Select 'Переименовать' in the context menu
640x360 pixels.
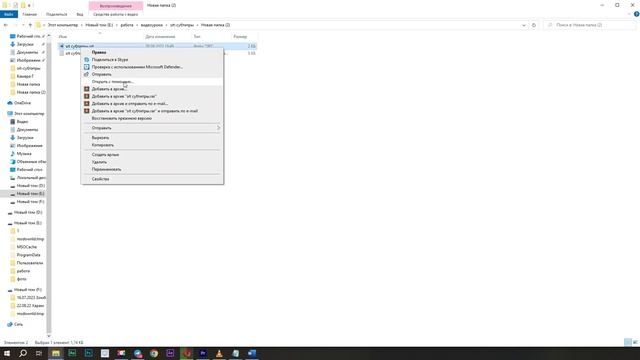click(x=152, y=169)
